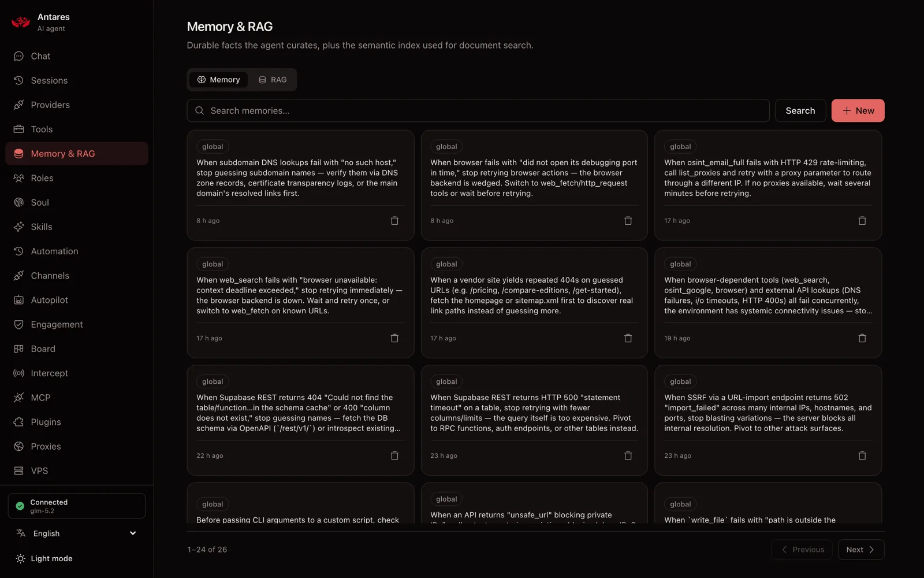Click the '22 h ago' timestamp
Image resolution: width=924 pixels, height=578 pixels.
point(210,455)
